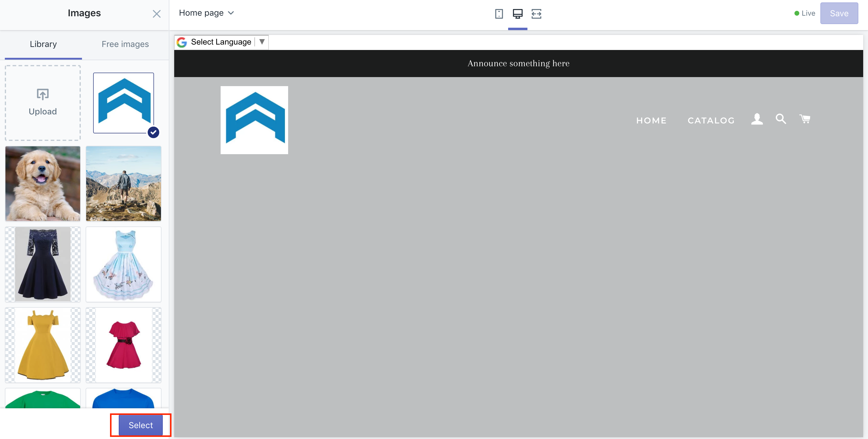
Task: Go to HOME nav link
Action: (651, 120)
